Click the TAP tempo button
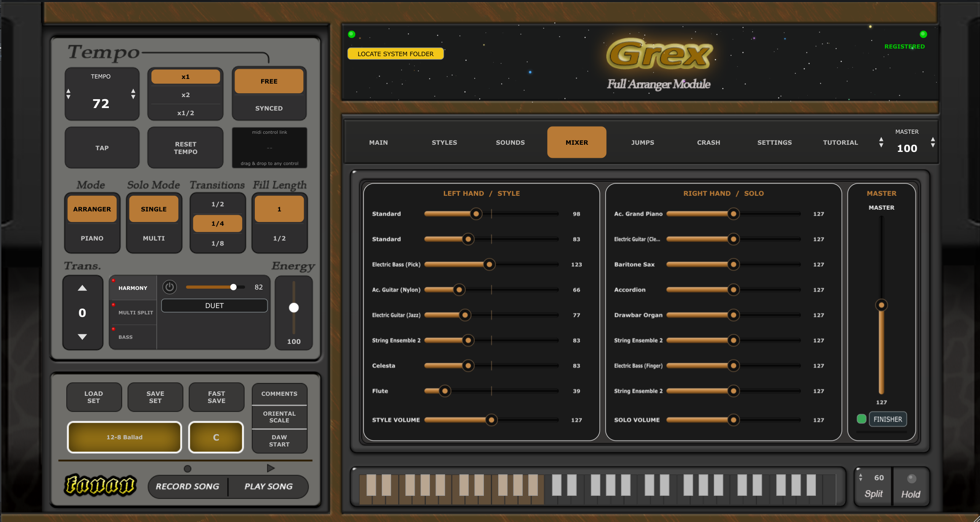This screenshot has width=980, height=522. coord(102,148)
